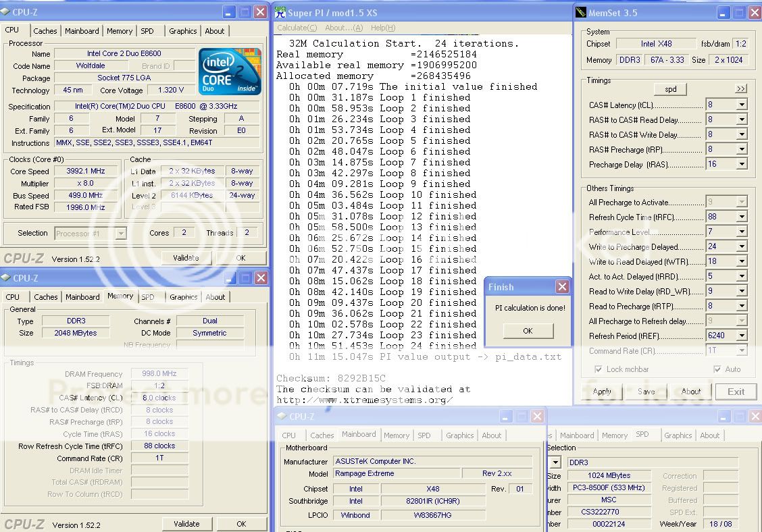Select Caches tab in mainboard CPU-Z window
Viewport: 762px width, 532px height.
tap(322, 435)
